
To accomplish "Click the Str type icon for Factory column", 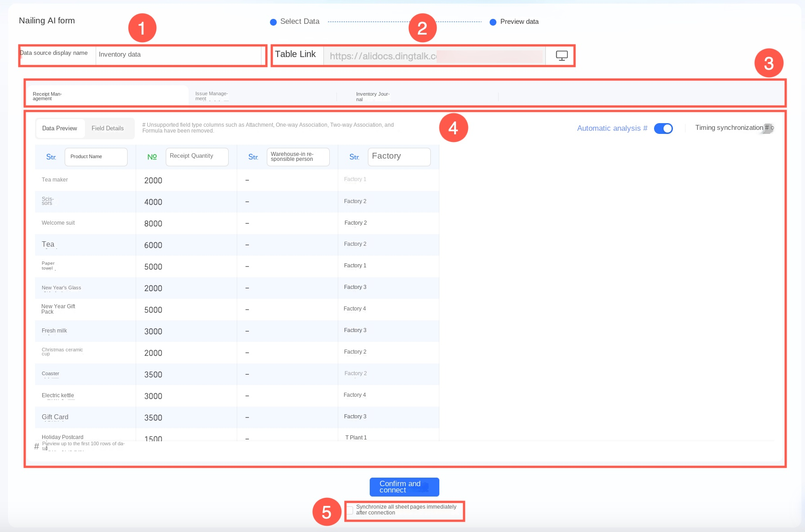I will 354,157.
